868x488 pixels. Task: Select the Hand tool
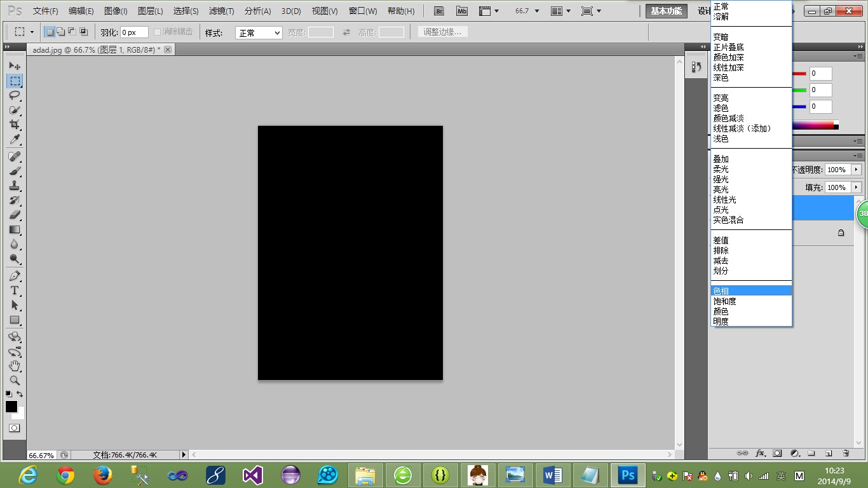pos(15,366)
